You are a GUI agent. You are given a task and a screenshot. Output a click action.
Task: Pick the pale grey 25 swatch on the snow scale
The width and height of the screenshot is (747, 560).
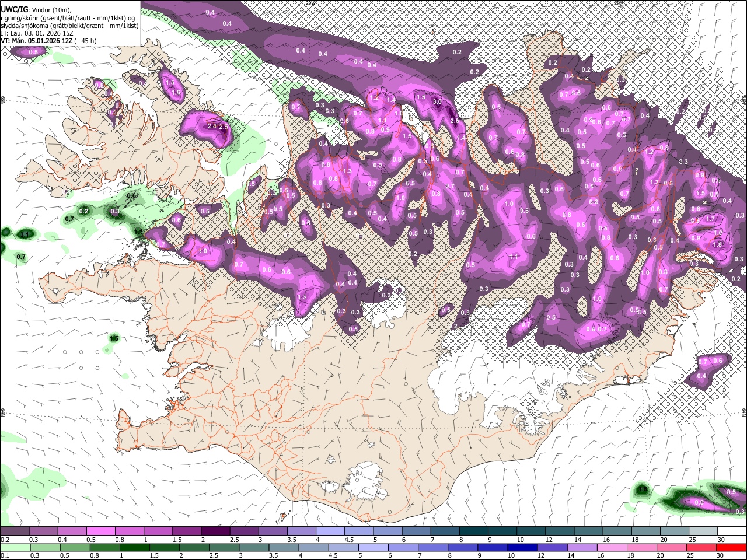703,531
